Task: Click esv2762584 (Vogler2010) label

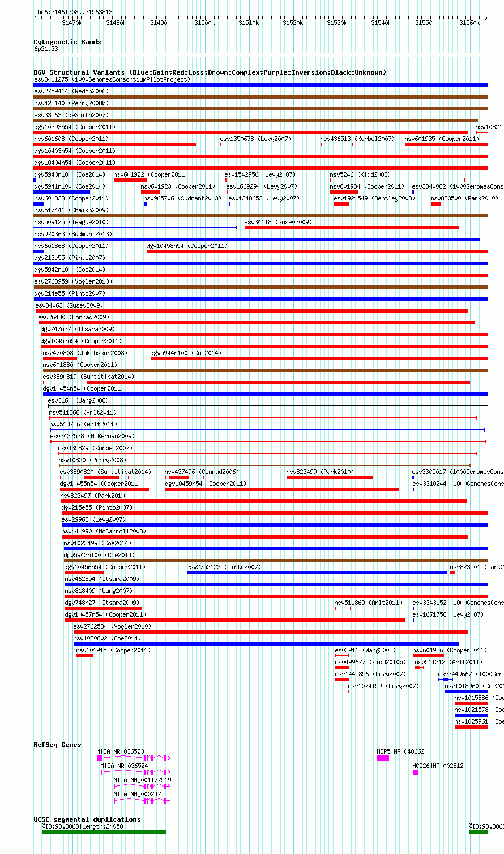Action: [112, 626]
